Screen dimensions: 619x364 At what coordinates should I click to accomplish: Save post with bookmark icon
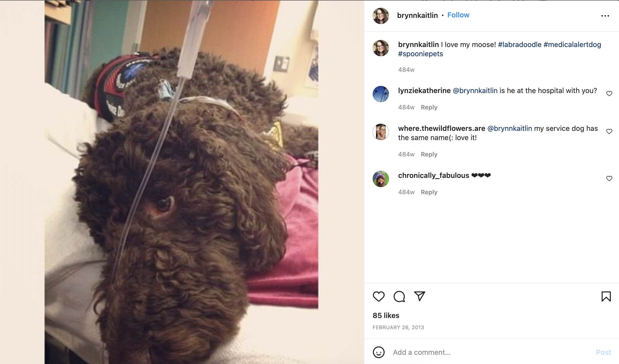coord(606,296)
